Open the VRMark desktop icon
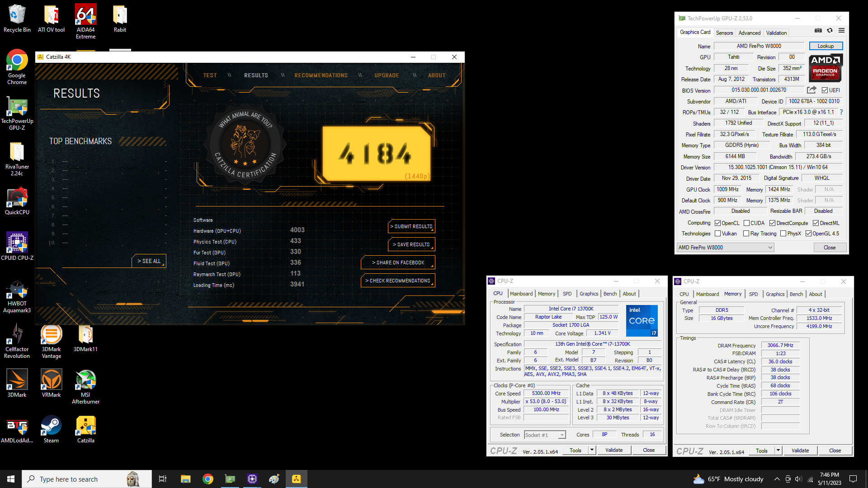This screenshot has width=868, height=488. tap(51, 383)
